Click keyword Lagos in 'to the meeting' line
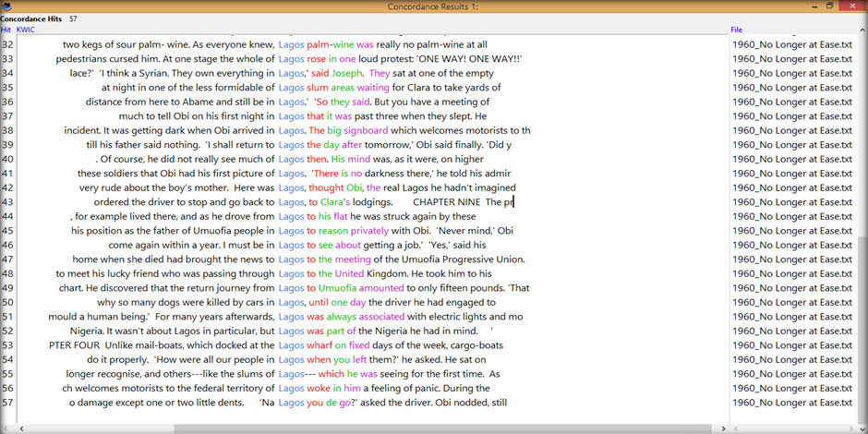Screen dimensions: 868x434 pyautogui.click(x=291, y=259)
